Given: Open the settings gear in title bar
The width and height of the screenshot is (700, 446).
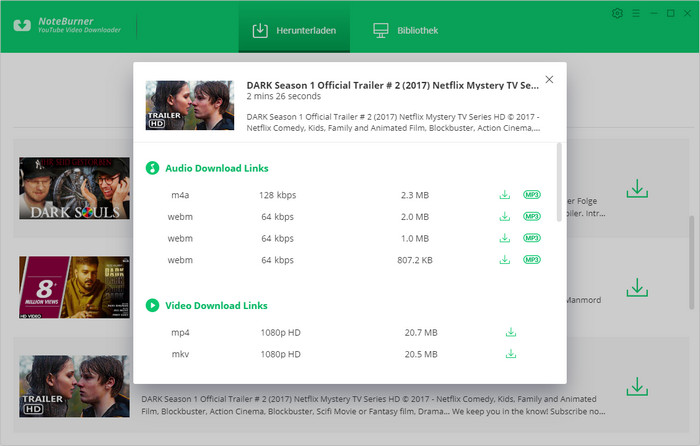Looking at the screenshot, I should (617, 13).
